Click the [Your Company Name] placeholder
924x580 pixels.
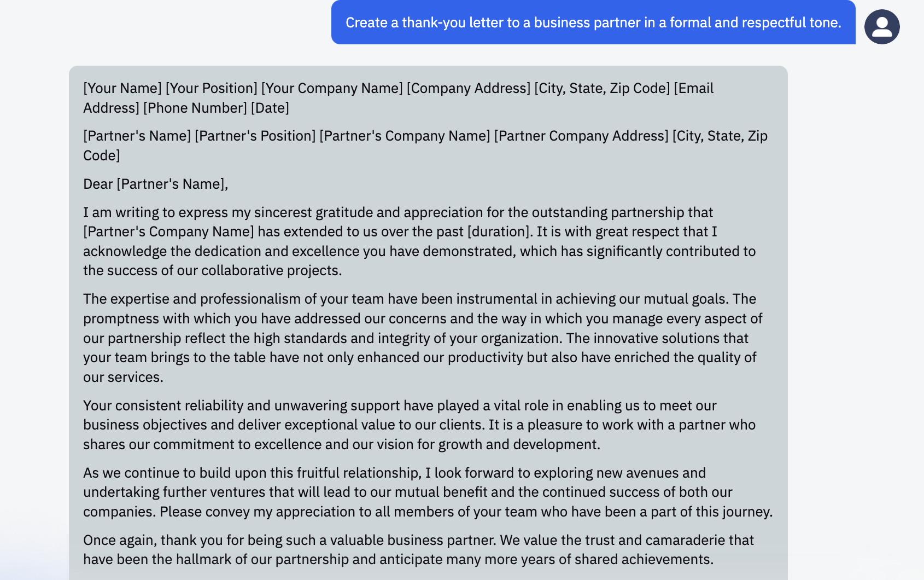pyautogui.click(x=332, y=88)
